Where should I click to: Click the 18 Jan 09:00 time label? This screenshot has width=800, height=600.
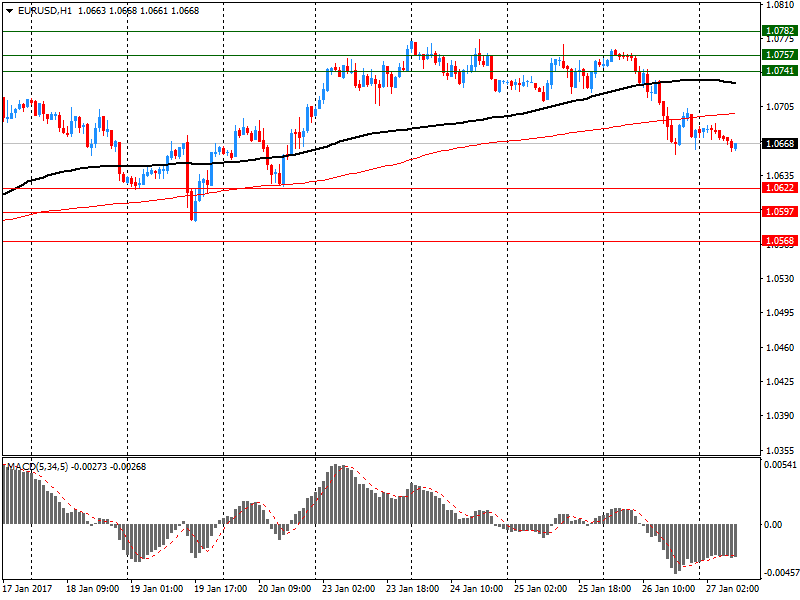[x=92, y=588]
